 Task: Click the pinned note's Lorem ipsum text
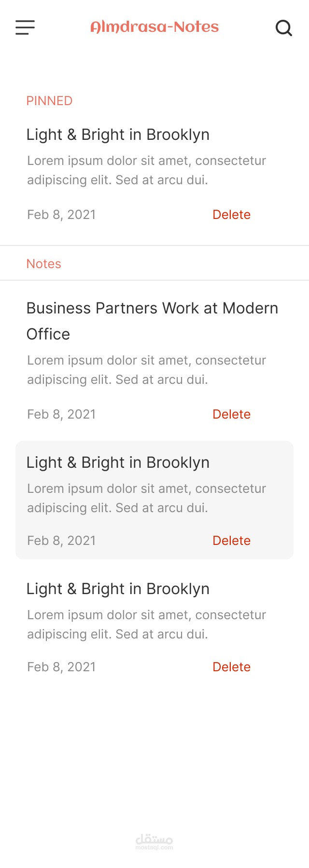tap(146, 170)
